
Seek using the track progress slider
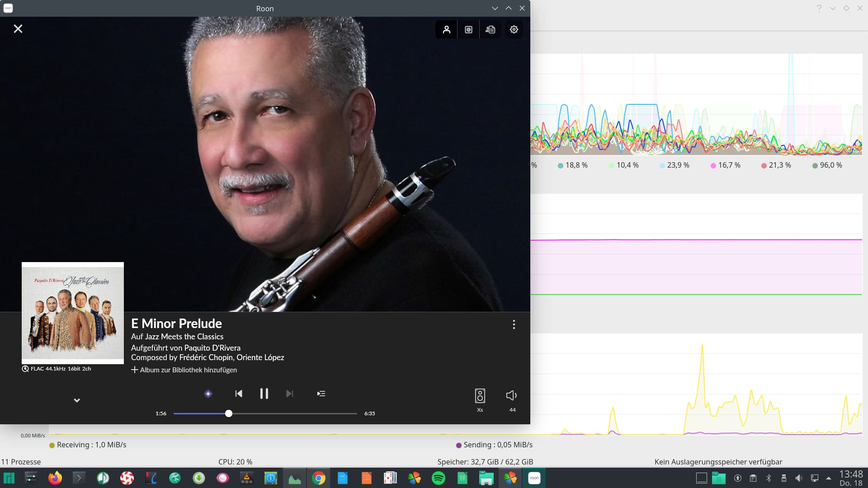[x=265, y=413]
